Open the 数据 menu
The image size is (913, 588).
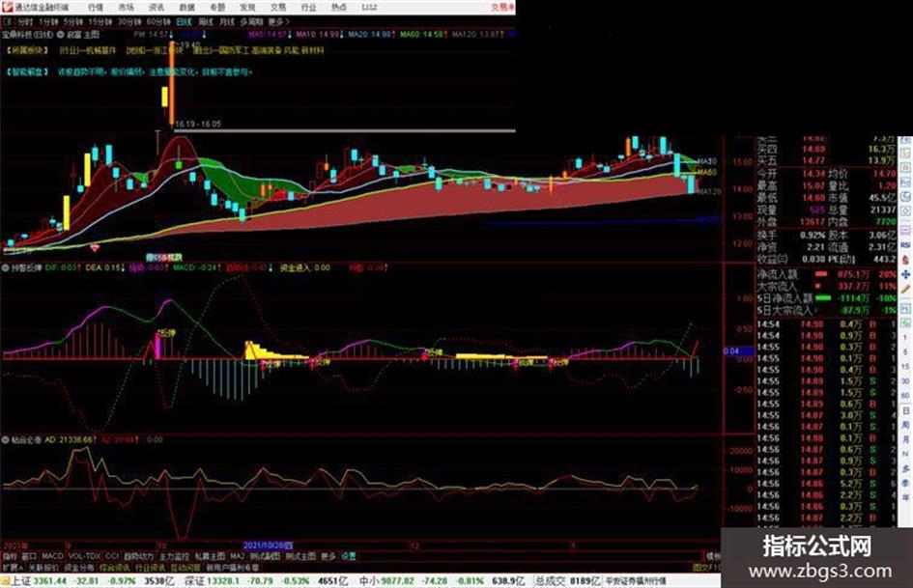point(186,8)
